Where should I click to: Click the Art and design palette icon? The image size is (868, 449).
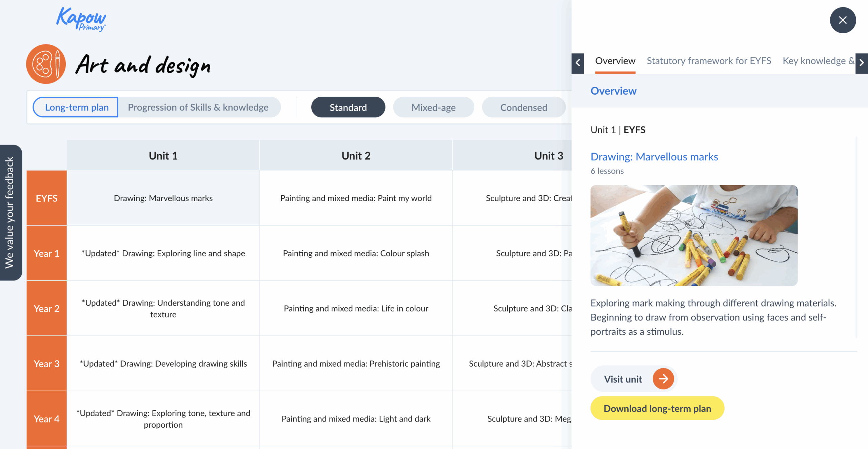coord(46,64)
